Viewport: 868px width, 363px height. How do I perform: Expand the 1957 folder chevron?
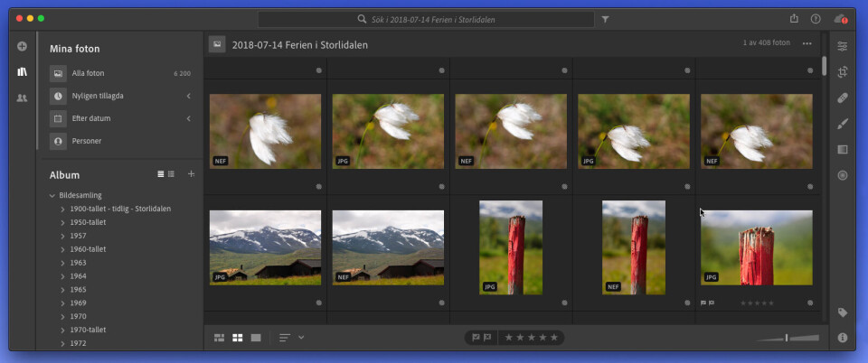click(x=63, y=236)
